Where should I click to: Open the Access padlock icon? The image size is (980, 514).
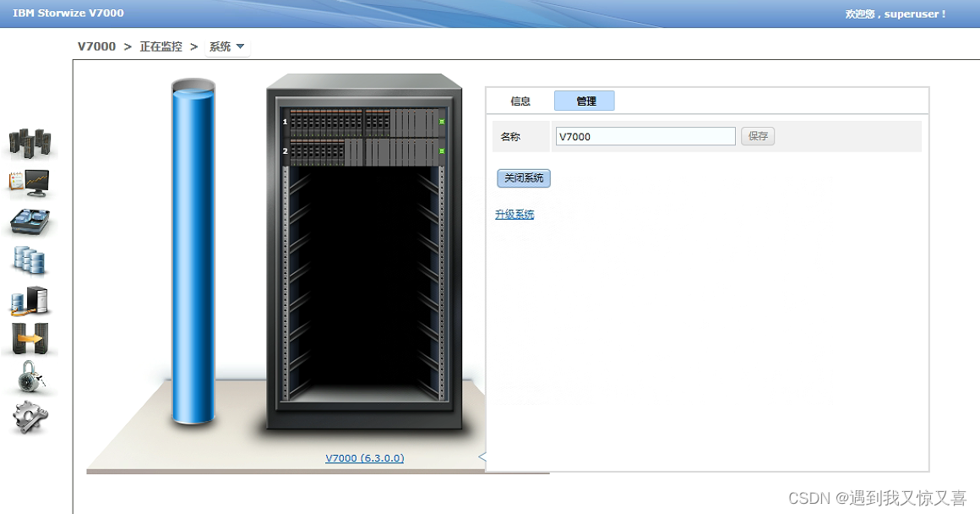(30, 377)
